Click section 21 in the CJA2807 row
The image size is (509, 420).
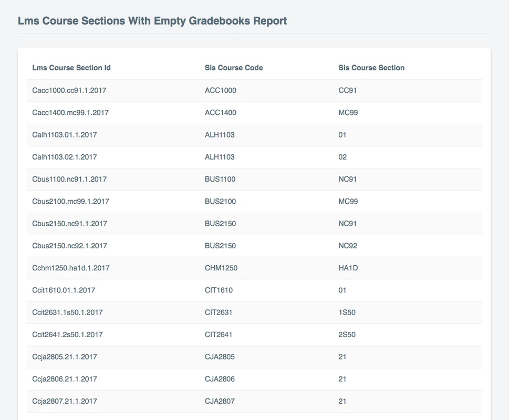[x=342, y=402]
